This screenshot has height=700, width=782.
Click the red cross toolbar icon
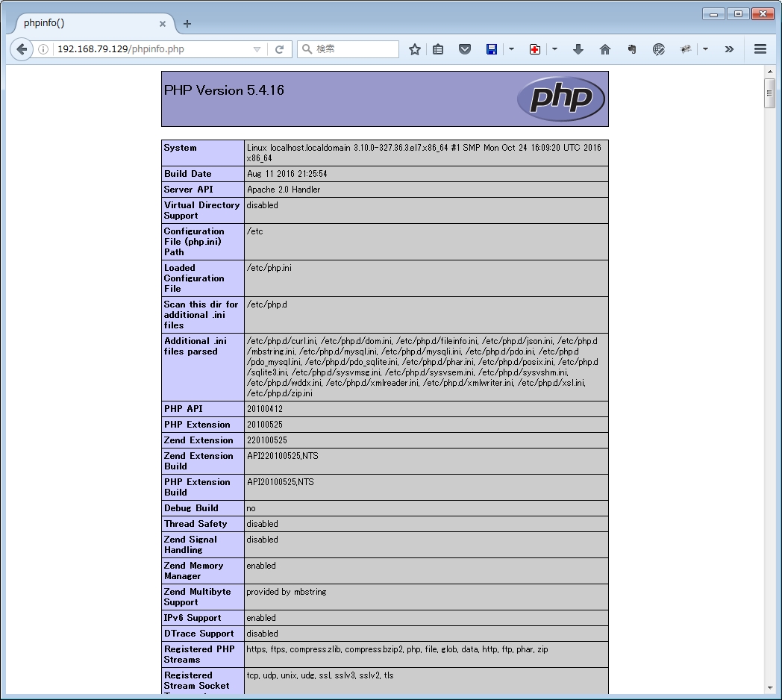pos(535,49)
